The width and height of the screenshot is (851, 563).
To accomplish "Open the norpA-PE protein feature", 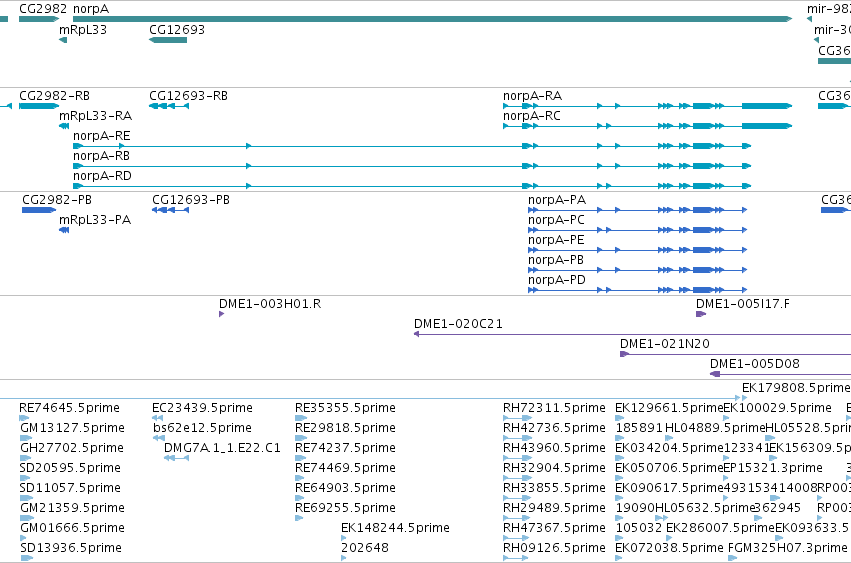I will click(638, 250).
